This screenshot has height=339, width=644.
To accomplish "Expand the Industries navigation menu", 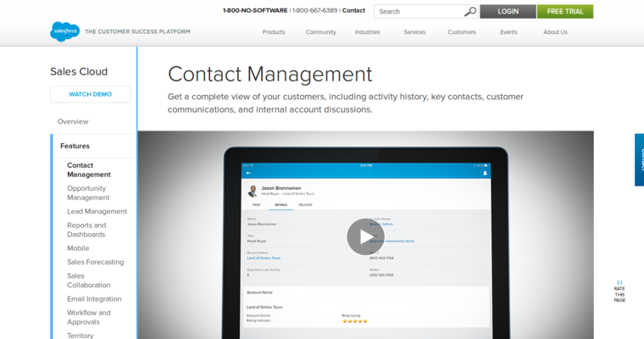I will point(368,32).
